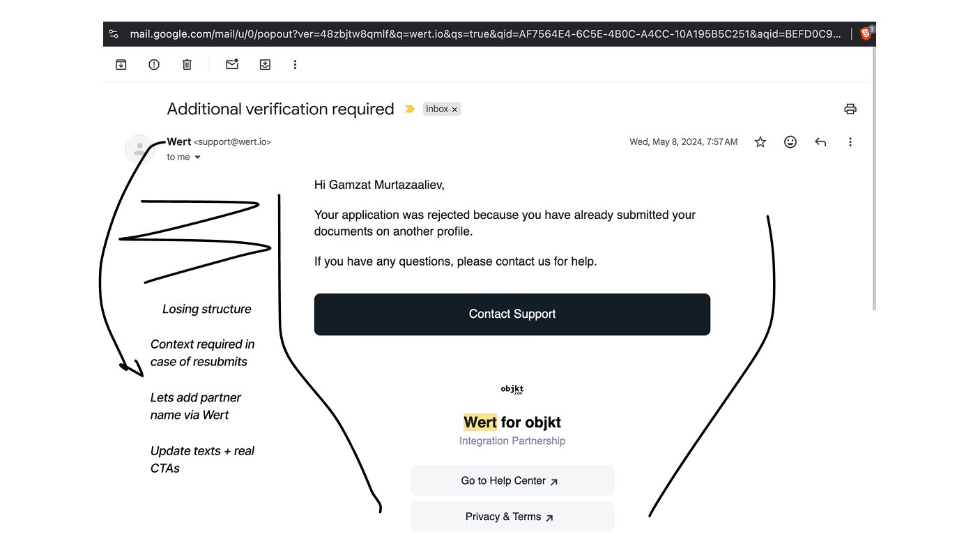Star the 'Additional verification required' email
This screenshot has height=557, width=980.
pos(760,142)
